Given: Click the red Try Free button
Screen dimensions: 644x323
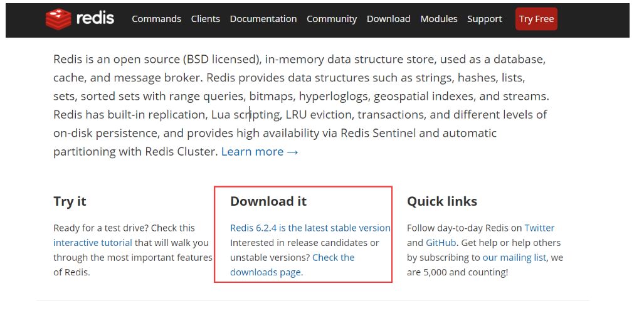Looking at the screenshot, I should (x=536, y=19).
